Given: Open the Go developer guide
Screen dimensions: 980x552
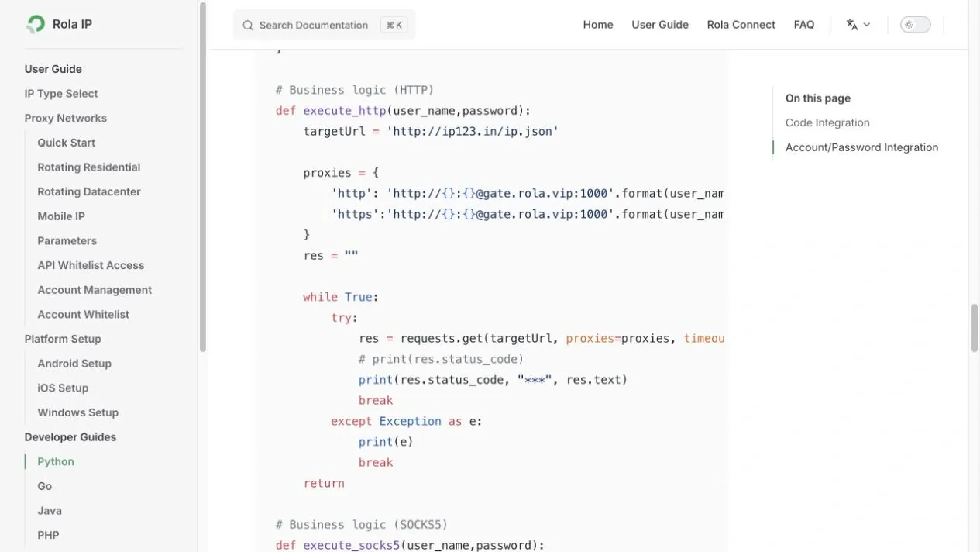Looking at the screenshot, I should [45, 486].
